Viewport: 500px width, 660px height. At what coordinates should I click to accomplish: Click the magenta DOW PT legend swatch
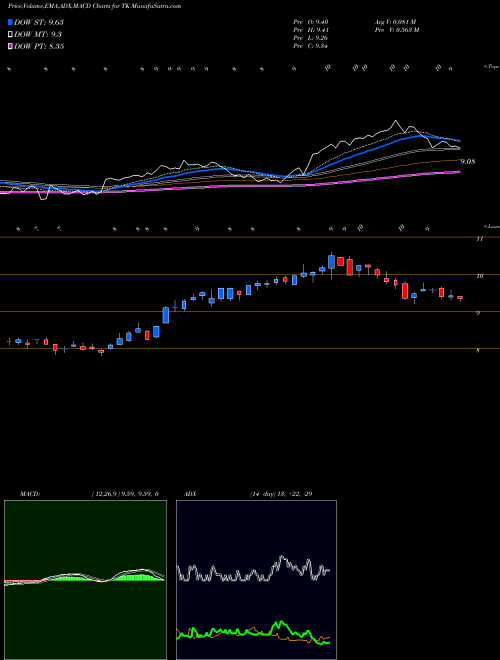point(10,46)
